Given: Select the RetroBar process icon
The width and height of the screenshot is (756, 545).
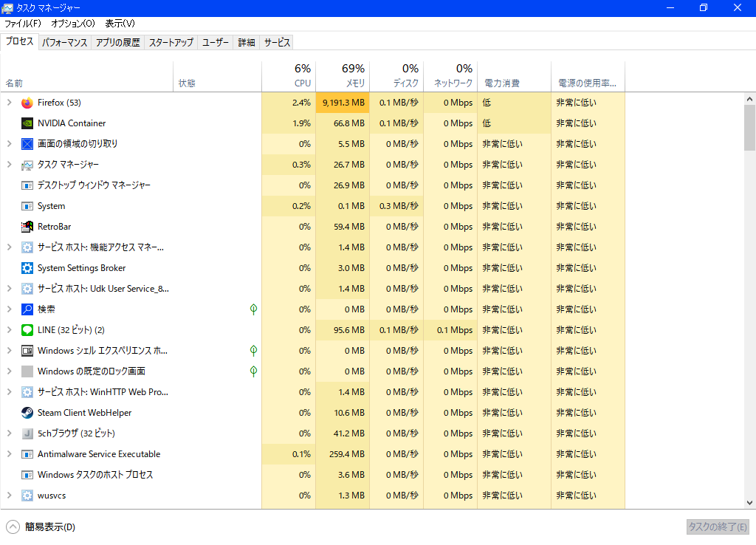Looking at the screenshot, I should click(27, 227).
